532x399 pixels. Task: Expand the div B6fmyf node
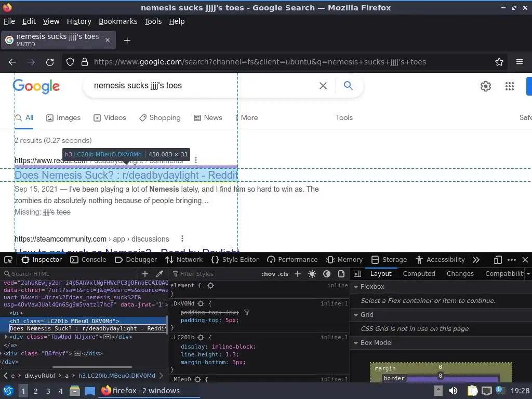2,353
